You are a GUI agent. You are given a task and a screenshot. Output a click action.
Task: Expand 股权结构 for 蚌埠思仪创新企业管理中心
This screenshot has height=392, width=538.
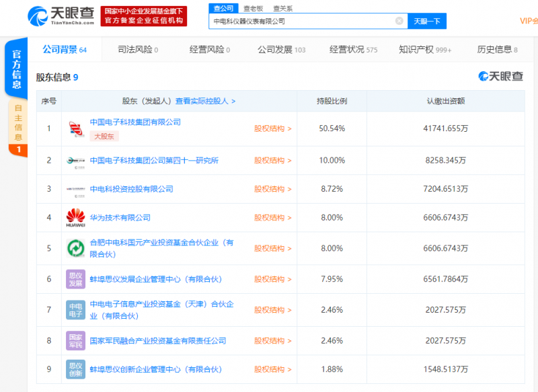[x=272, y=369]
